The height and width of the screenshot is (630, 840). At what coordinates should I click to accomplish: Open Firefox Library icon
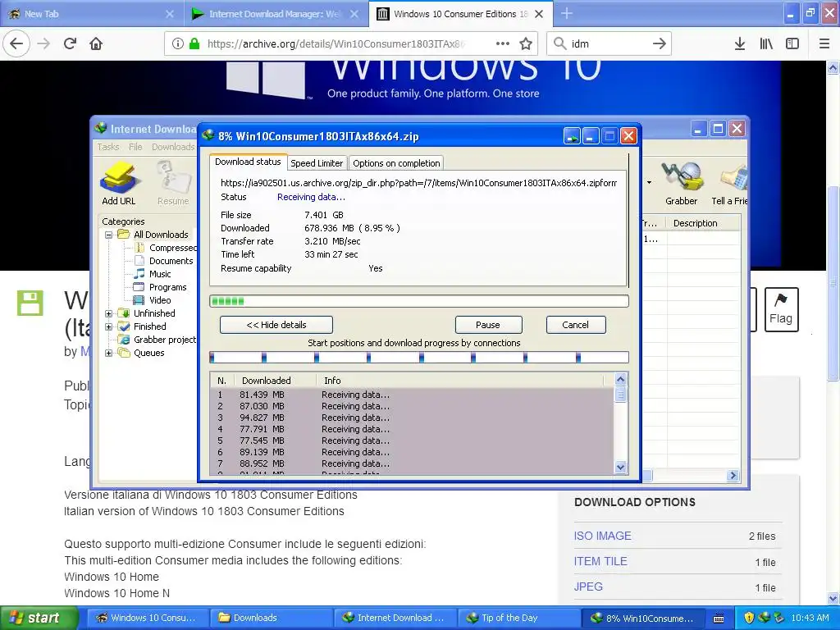click(x=766, y=43)
